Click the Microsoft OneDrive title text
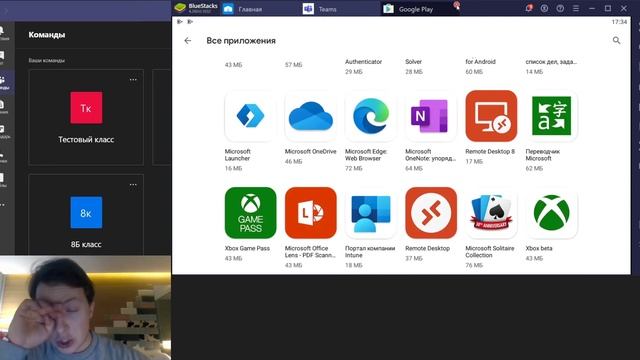640x360 pixels. coord(311,151)
